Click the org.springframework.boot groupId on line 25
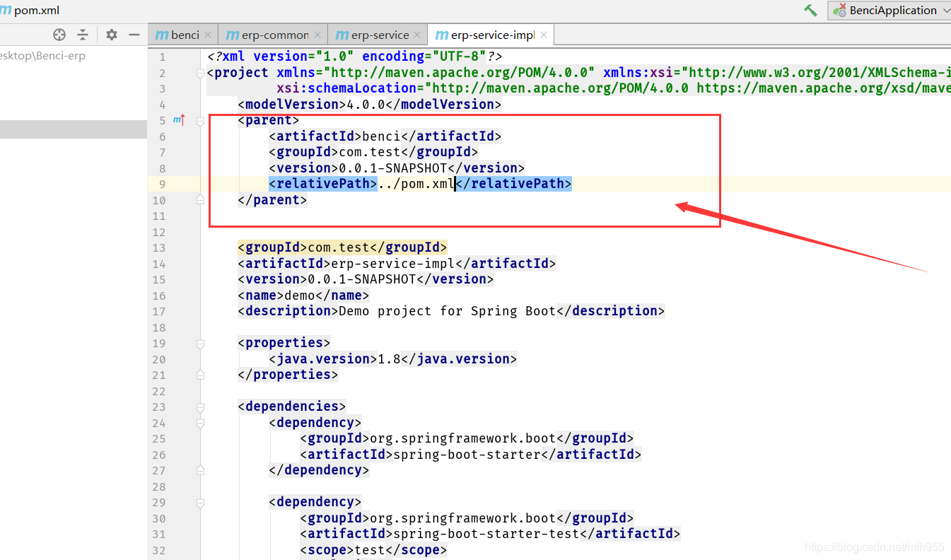This screenshot has height=560, width=951. tap(463, 438)
